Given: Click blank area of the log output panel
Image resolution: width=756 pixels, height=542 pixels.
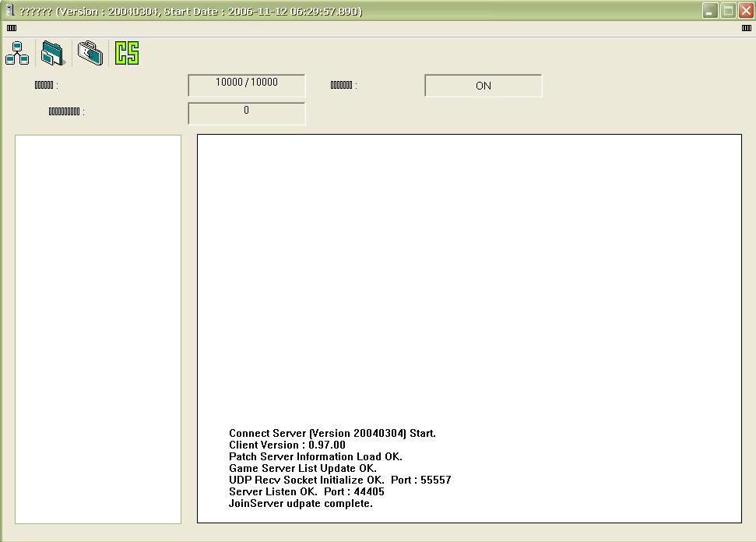Looking at the screenshot, I should coord(469,273).
